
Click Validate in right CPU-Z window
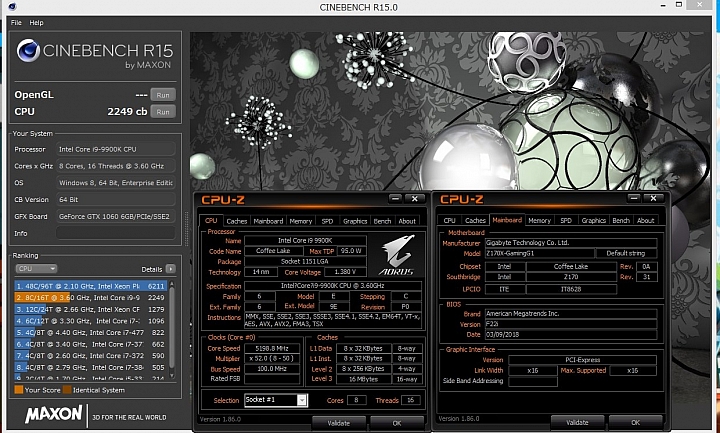[577, 422]
